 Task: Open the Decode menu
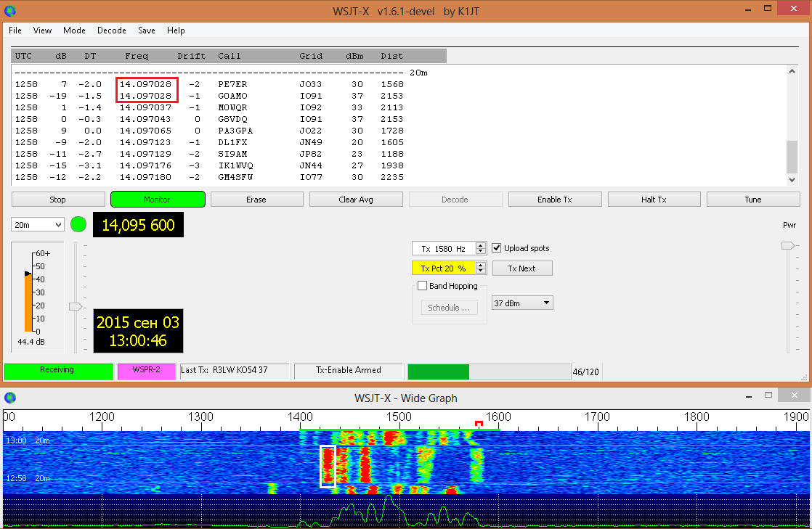[112, 30]
